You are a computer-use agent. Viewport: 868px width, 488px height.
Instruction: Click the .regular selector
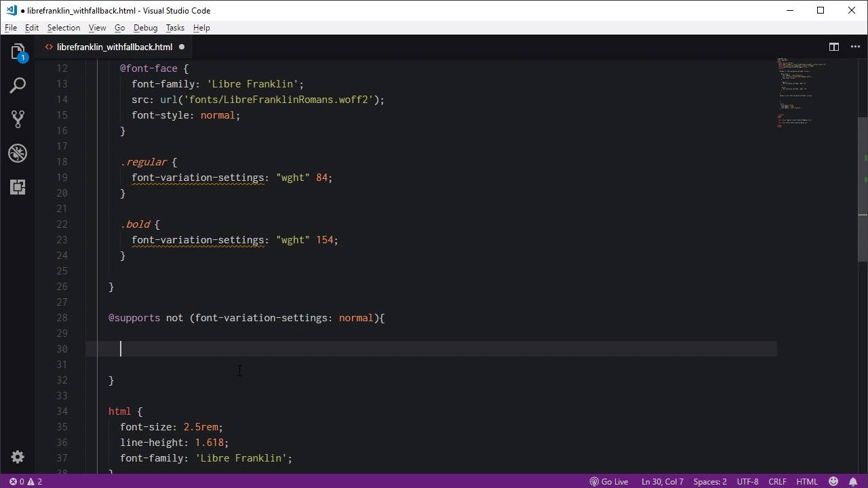(x=143, y=162)
